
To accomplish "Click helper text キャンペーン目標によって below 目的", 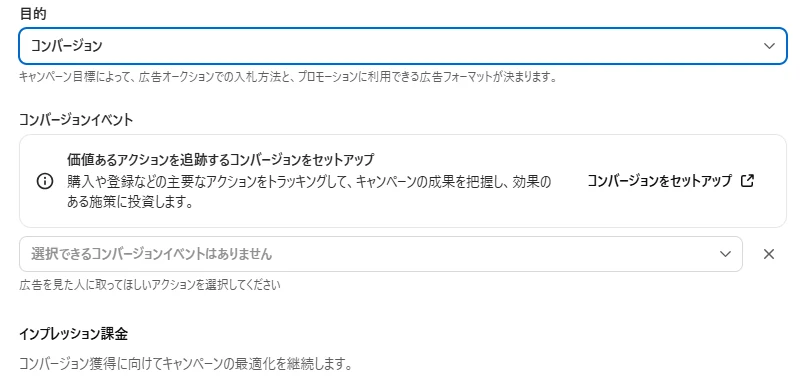I will (x=287, y=78).
